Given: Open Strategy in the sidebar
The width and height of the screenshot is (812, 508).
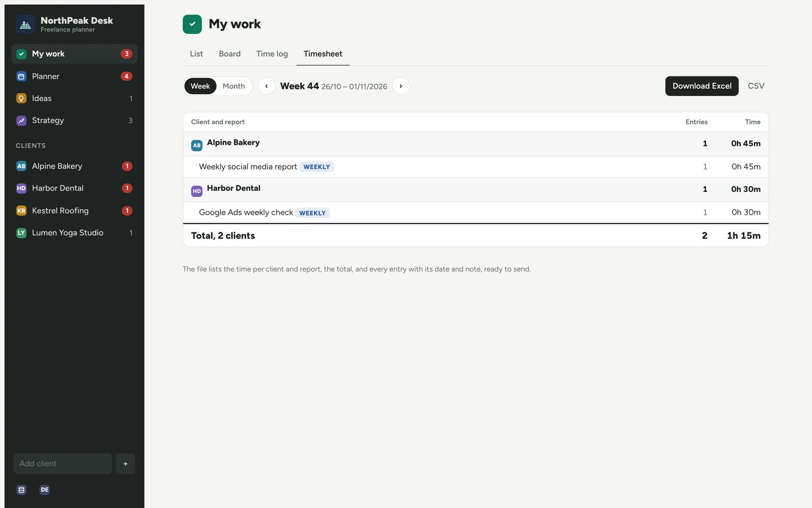Looking at the screenshot, I should (x=74, y=121).
